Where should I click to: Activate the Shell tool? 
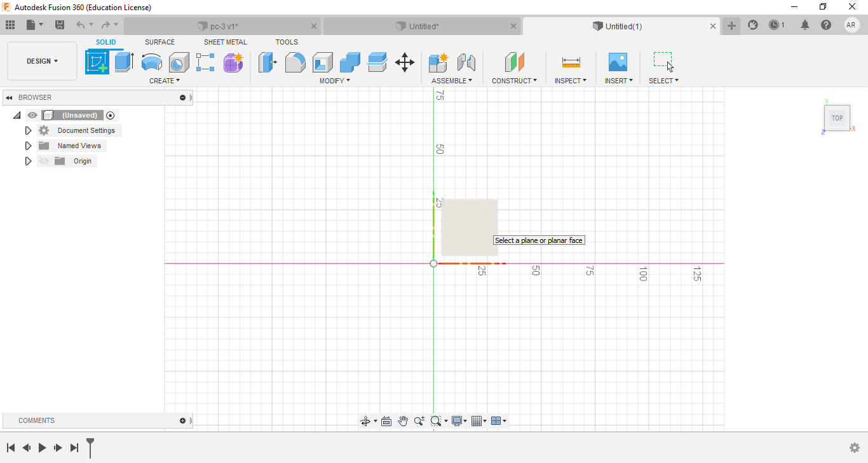[322, 62]
